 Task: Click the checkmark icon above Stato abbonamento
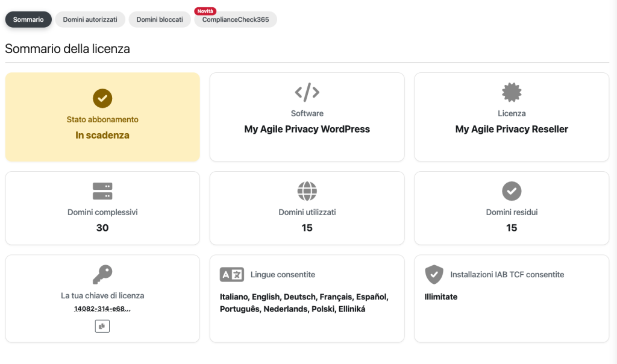coord(102,98)
